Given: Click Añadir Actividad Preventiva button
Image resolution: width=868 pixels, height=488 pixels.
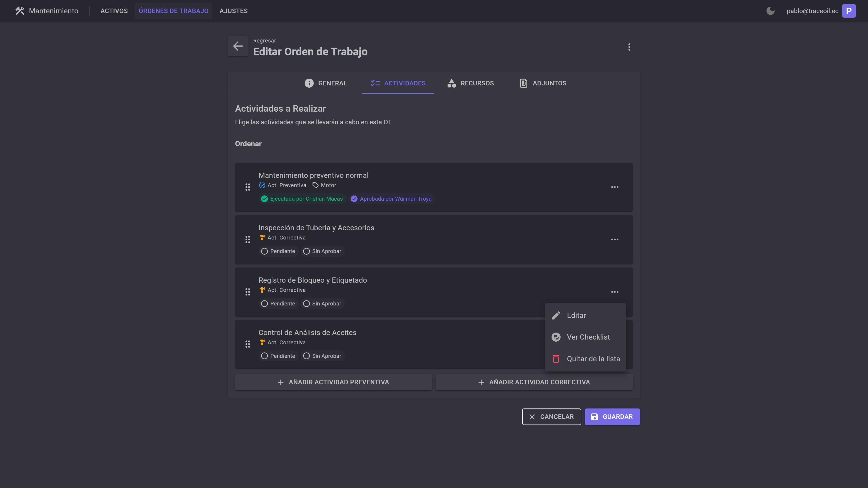Looking at the screenshot, I should 333,382.
